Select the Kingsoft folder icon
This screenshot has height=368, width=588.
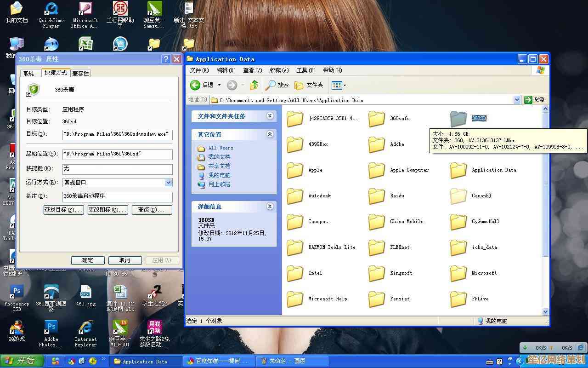click(x=377, y=273)
